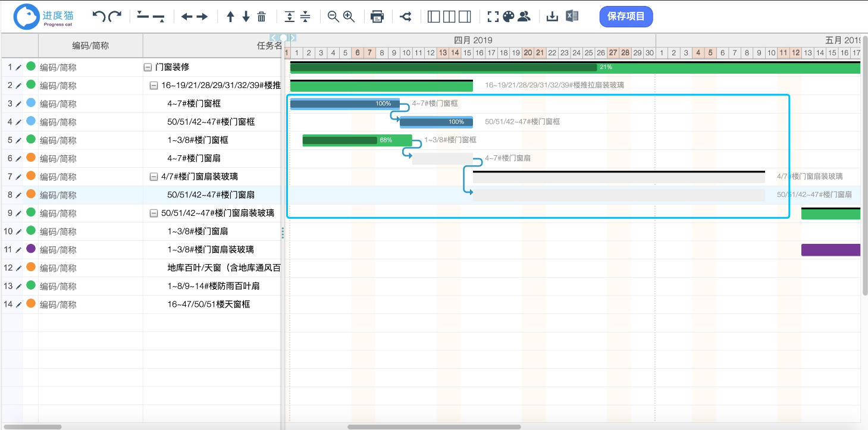868x430 pixels.
Task: Zoom out the Gantt timeline
Action: [333, 17]
